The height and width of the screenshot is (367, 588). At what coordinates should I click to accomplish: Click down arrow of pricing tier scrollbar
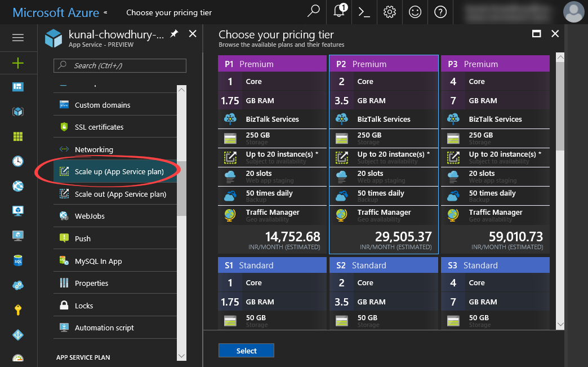tap(560, 325)
